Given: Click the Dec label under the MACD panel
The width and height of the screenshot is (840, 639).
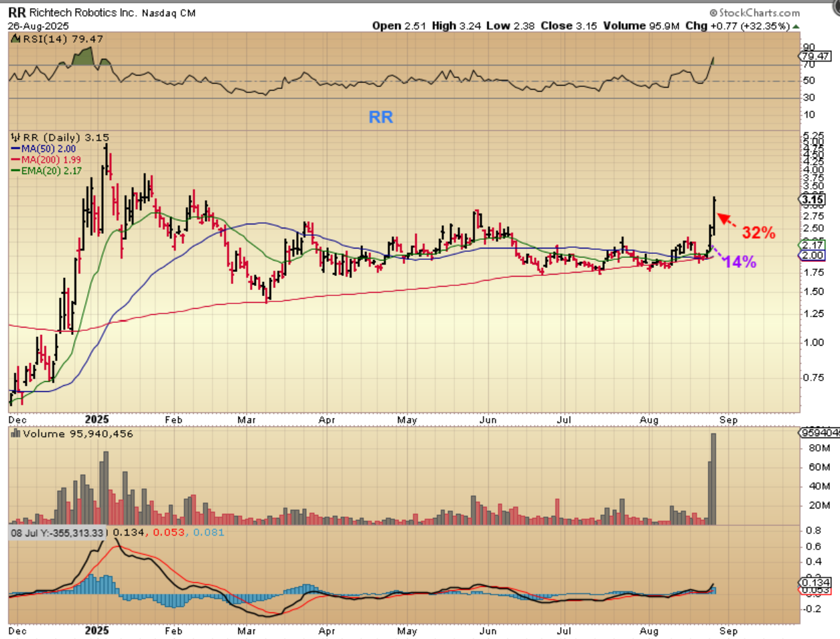Looking at the screenshot, I should click(x=17, y=631).
